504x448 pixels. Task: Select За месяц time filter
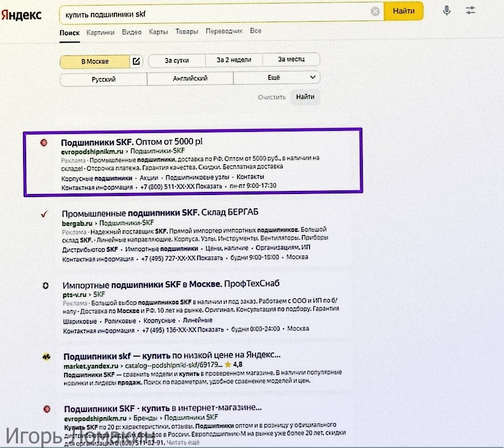[291, 59]
